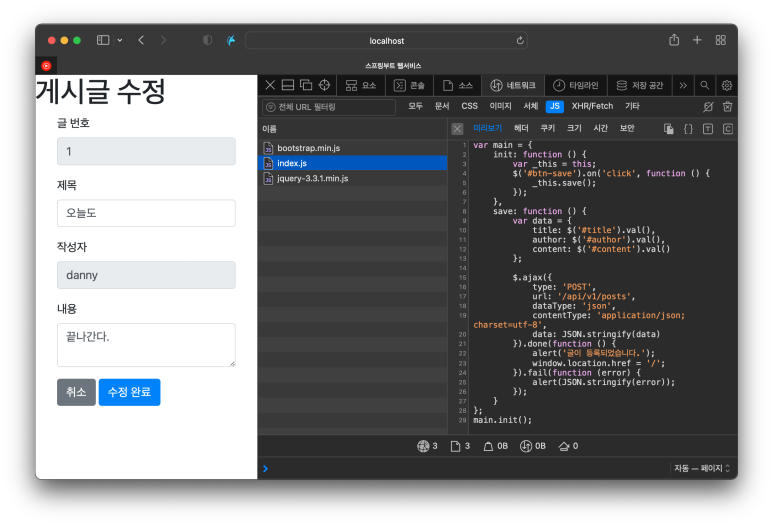Filter network resources by 문서

(442, 106)
